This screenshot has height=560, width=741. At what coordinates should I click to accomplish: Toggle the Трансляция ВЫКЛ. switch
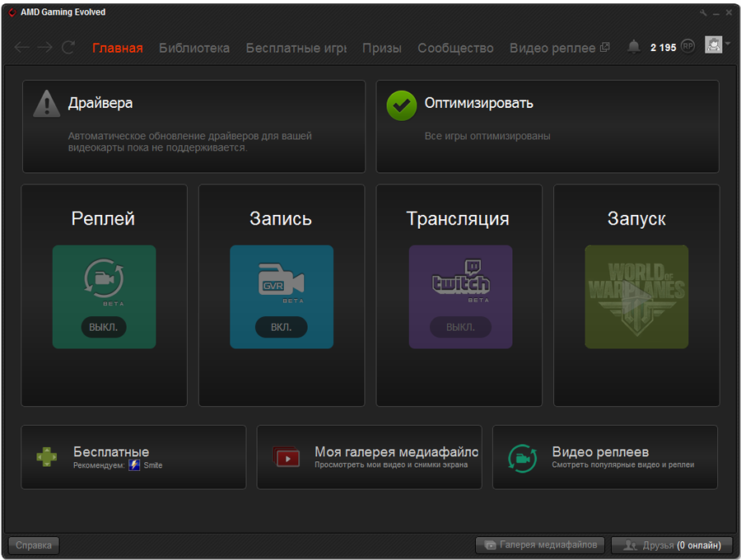tap(460, 327)
